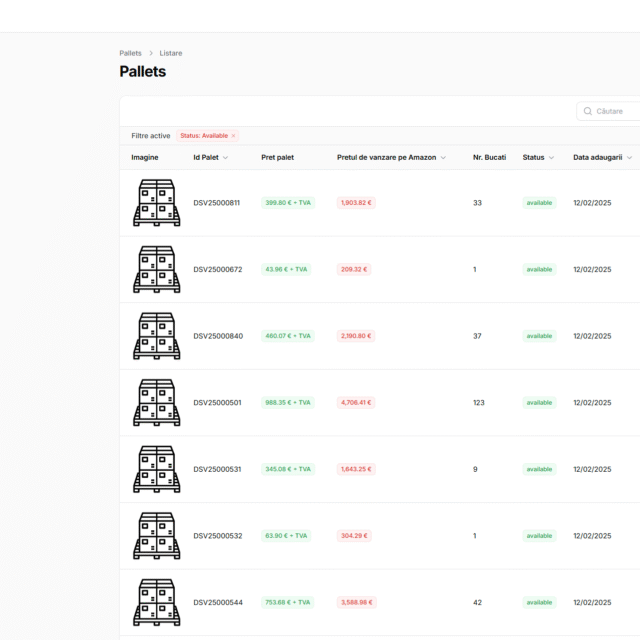Go to Pallets in the breadcrumb
Image resolution: width=640 pixels, height=640 pixels.
point(130,53)
